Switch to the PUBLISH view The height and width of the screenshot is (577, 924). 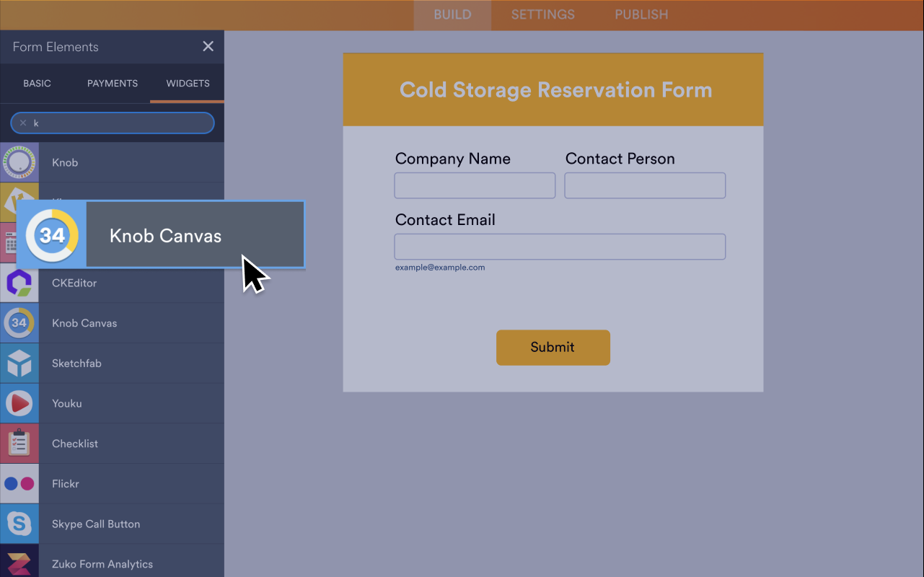coord(641,14)
